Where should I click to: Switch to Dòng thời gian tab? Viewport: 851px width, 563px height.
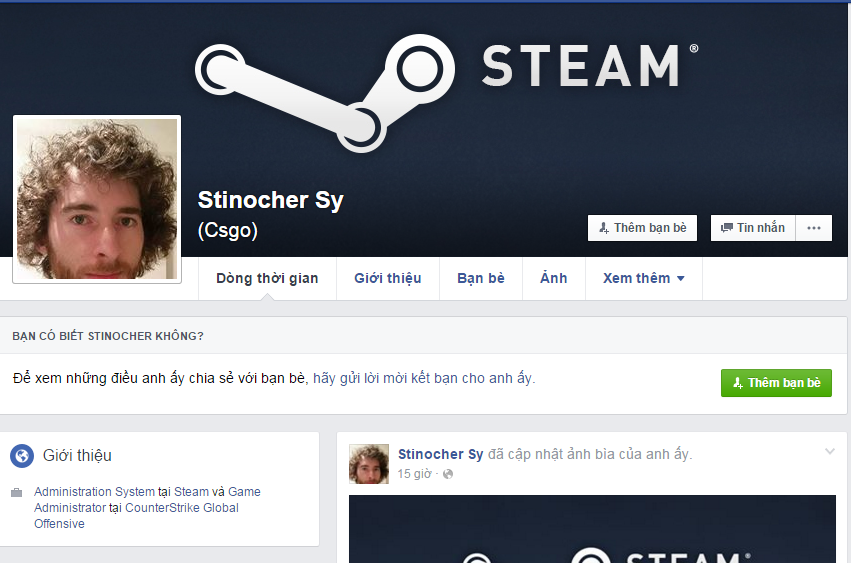[267, 279]
